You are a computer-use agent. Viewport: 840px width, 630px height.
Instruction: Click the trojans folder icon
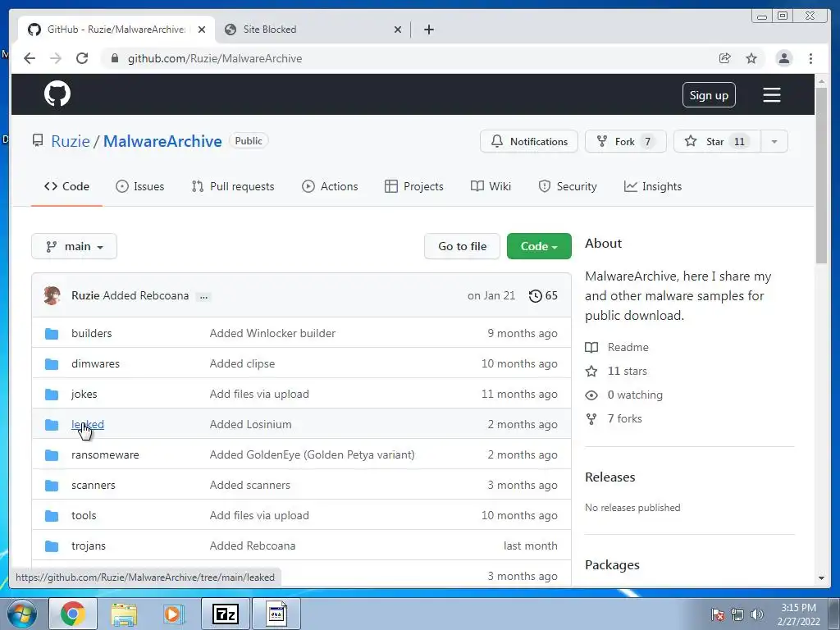tap(52, 546)
